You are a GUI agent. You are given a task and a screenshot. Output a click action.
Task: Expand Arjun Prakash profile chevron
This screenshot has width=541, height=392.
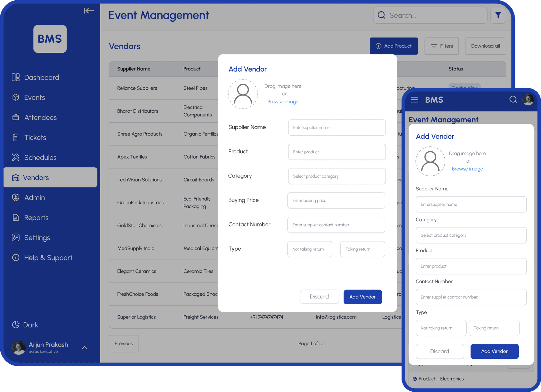(x=84, y=348)
